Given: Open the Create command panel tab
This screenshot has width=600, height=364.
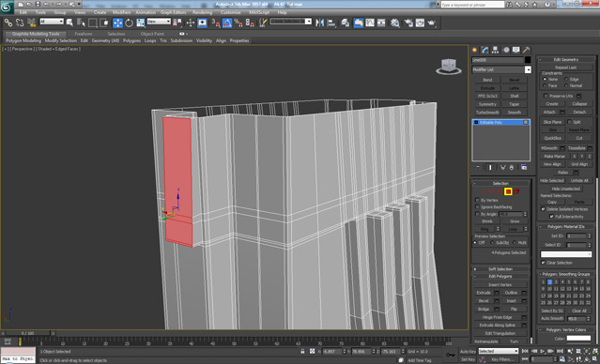Looking at the screenshot, I should click(x=475, y=50).
